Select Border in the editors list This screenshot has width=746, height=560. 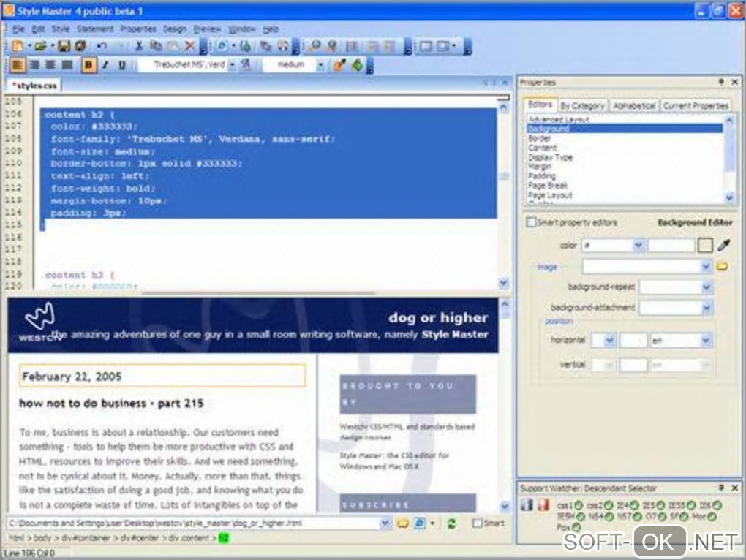click(625, 138)
